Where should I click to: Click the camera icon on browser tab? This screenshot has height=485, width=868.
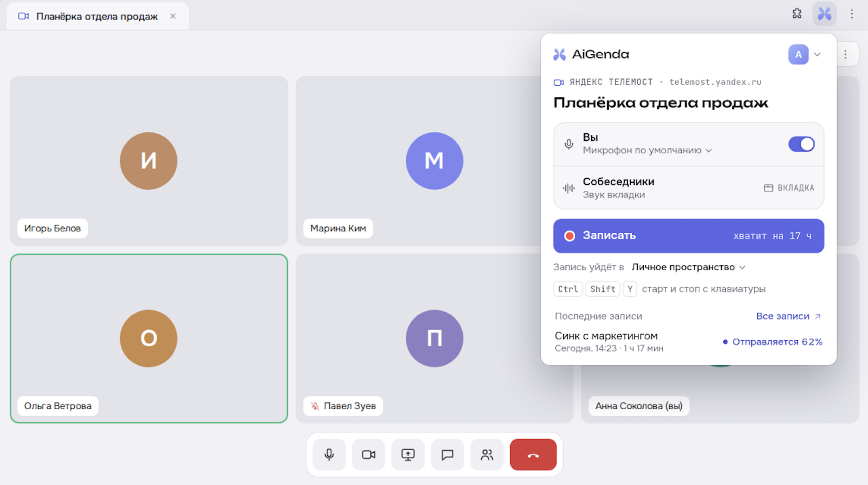(x=23, y=16)
